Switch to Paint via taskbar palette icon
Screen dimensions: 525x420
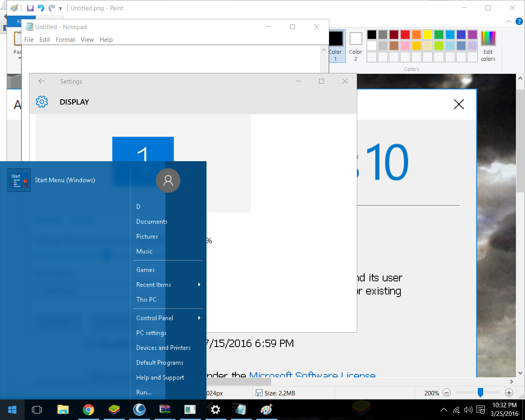[266, 410]
